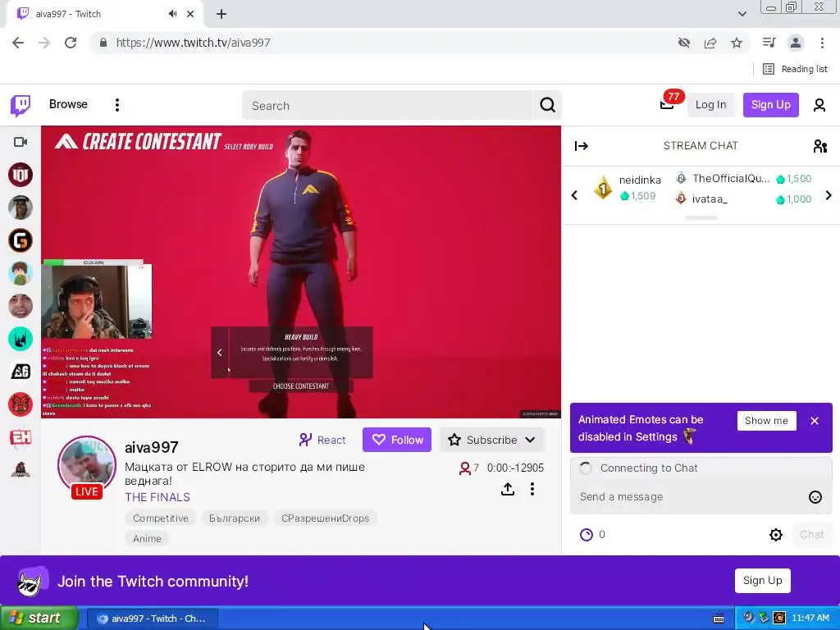Open the red devil sidebar channel

pos(21,404)
